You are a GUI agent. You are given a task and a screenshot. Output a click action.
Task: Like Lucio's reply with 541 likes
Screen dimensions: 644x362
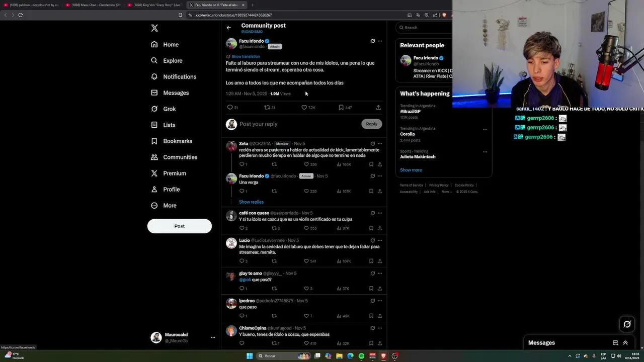click(x=306, y=261)
